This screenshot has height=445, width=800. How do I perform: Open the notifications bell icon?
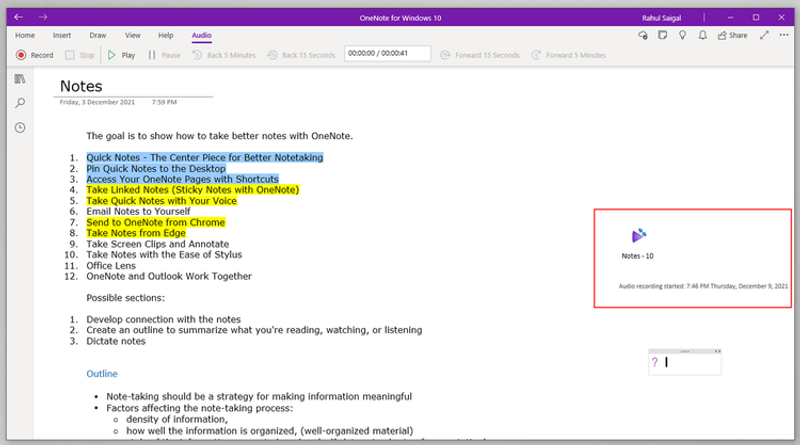(x=703, y=35)
